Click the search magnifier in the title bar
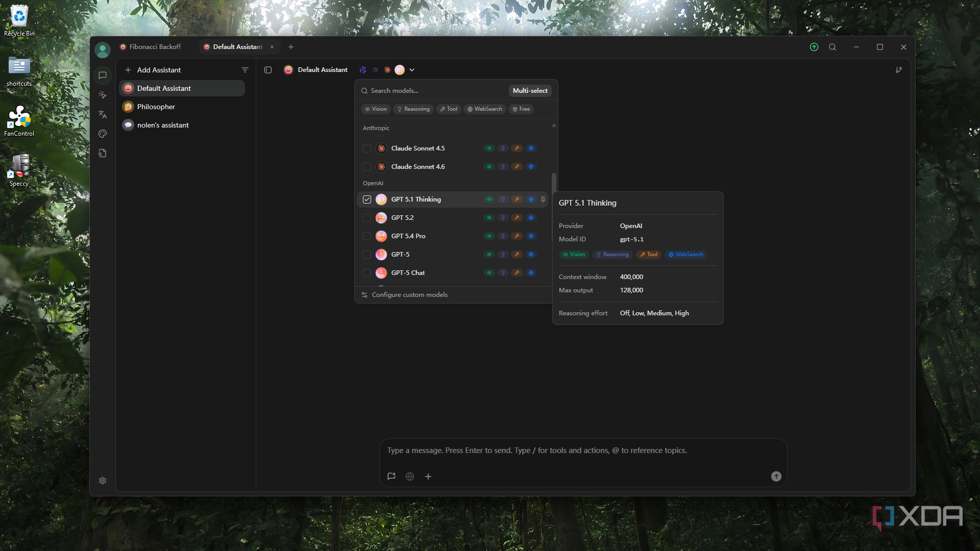980x551 pixels. click(x=832, y=47)
